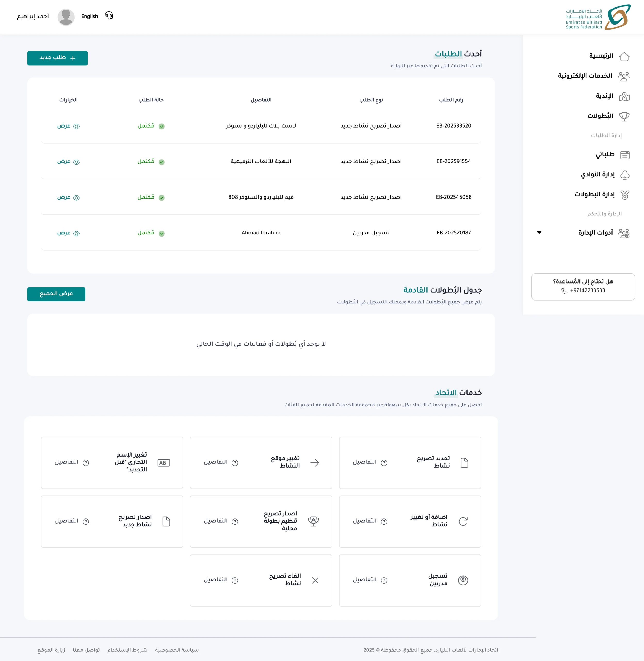Click eye icon for Ahmad Ibrahim request
Viewport: 644px width, 661px height.
click(76, 233)
